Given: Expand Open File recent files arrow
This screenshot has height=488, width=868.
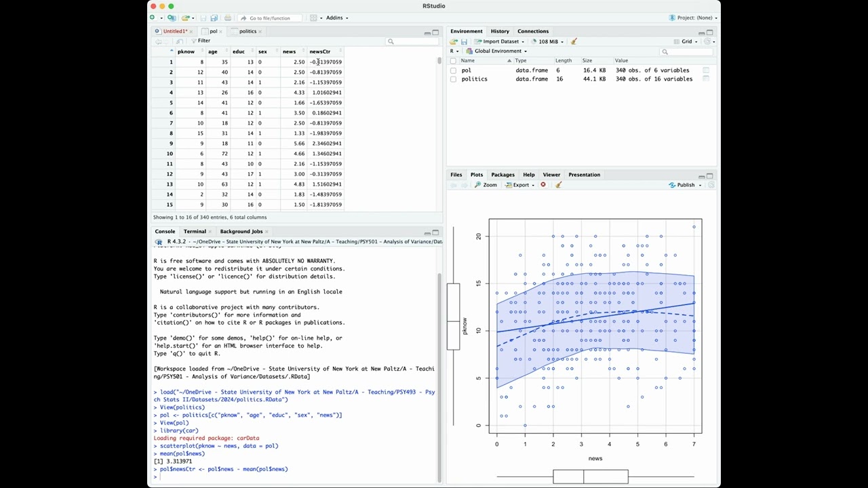Looking at the screenshot, I should 193,18.
